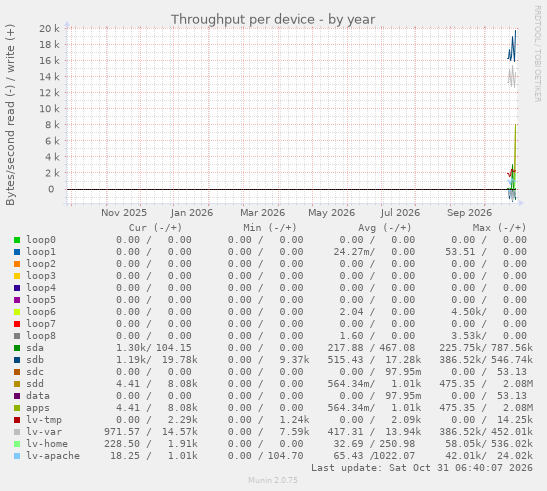Click the 'apps' legend label

coord(38,408)
